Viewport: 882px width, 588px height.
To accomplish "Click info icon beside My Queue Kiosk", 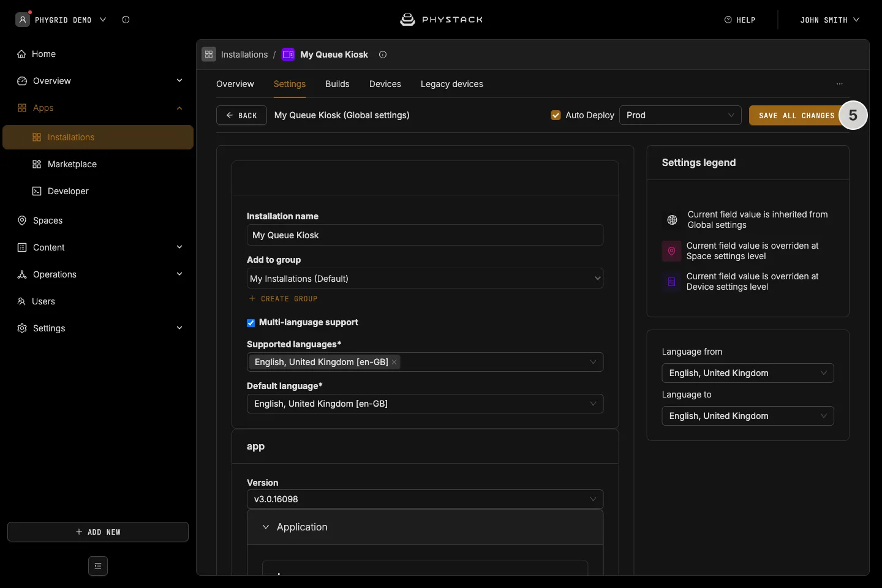I will click(383, 55).
